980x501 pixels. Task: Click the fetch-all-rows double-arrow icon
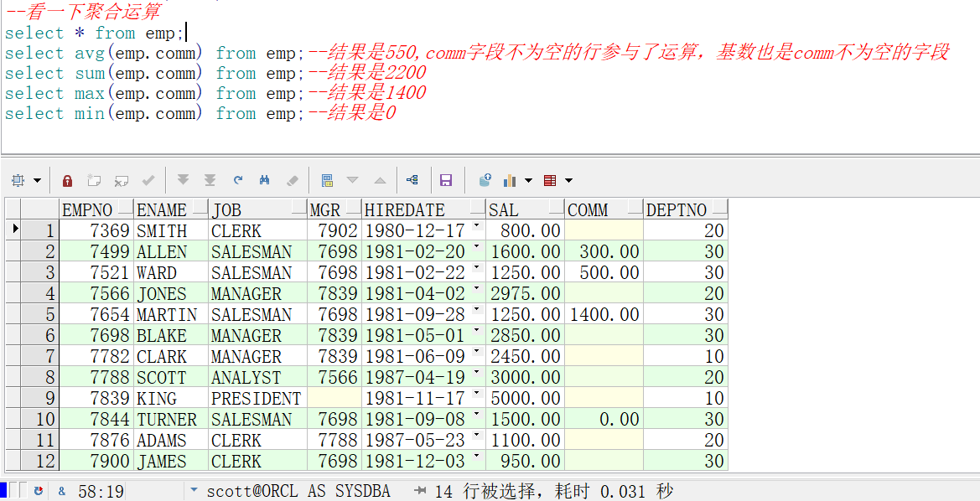(210, 179)
